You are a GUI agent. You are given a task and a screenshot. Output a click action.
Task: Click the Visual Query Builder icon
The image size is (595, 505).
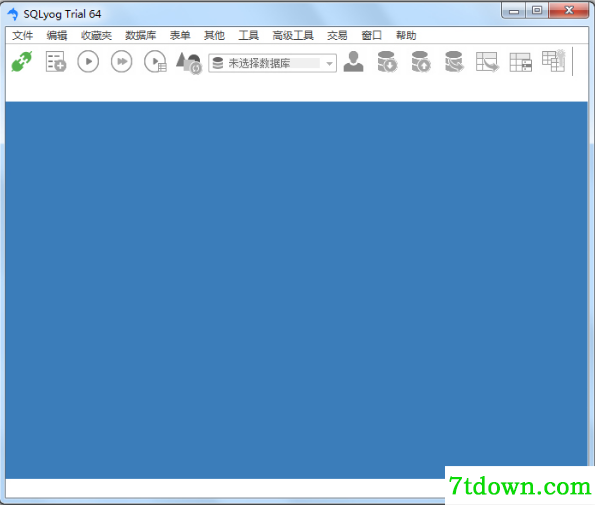(487, 62)
